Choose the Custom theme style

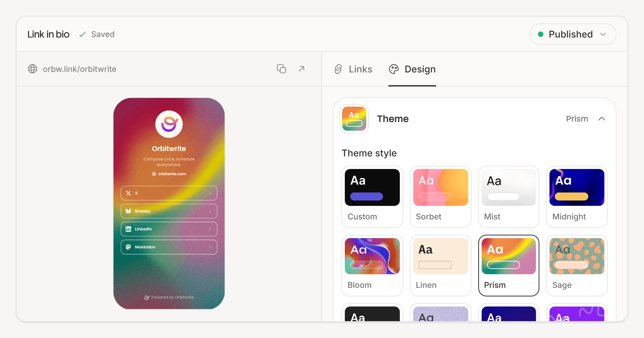pyautogui.click(x=372, y=197)
